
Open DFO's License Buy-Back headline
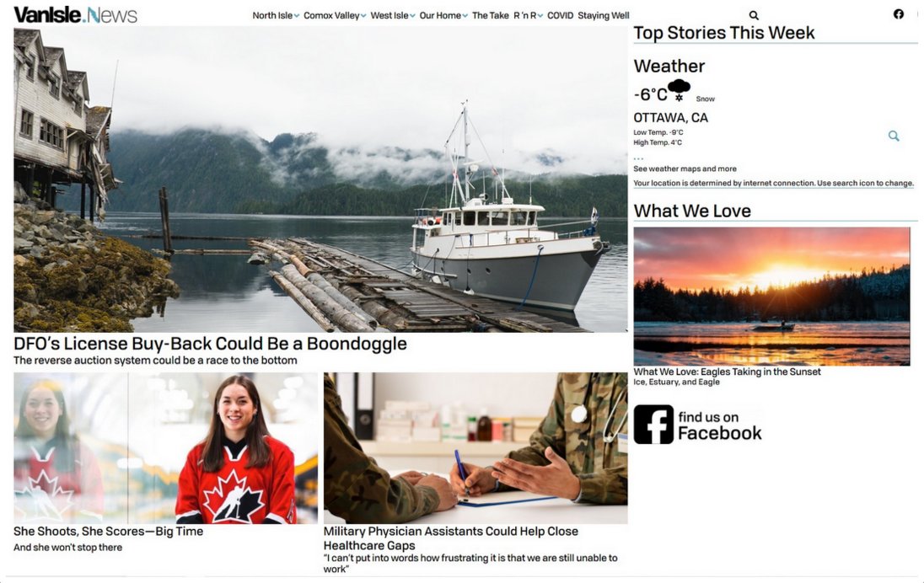click(x=211, y=344)
